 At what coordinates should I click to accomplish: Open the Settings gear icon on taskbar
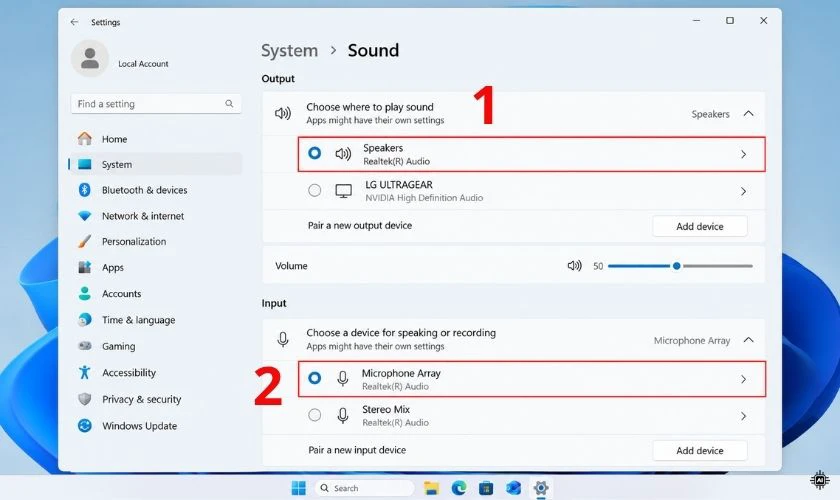pos(541,488)
